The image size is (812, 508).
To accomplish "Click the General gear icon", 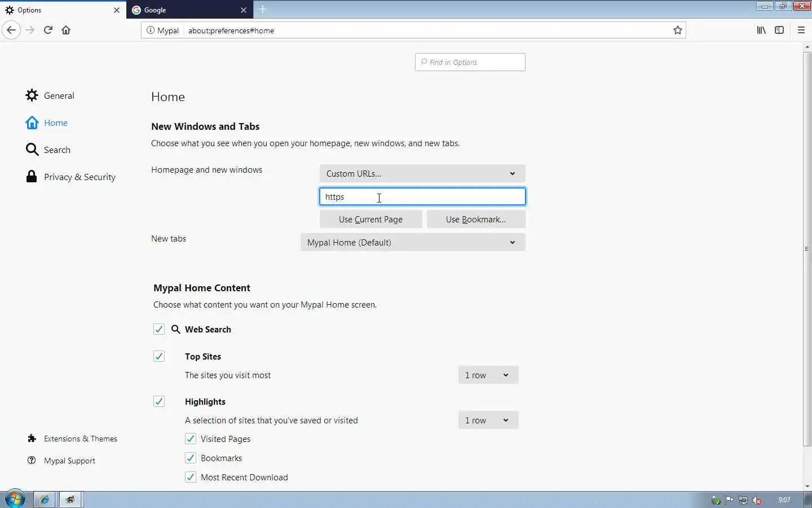I will (32, 95).
